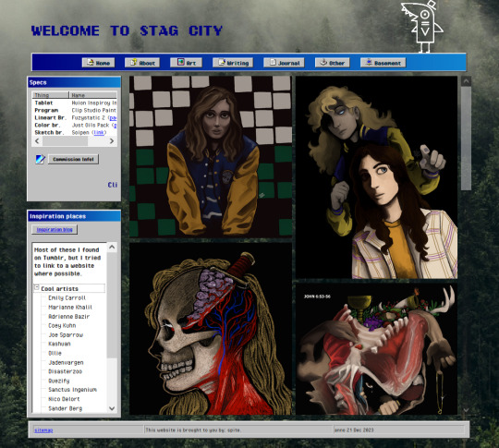Select Disasterzoo in the artist list
The height and width of the screenshot is (448, 499).
click(66, 371)
